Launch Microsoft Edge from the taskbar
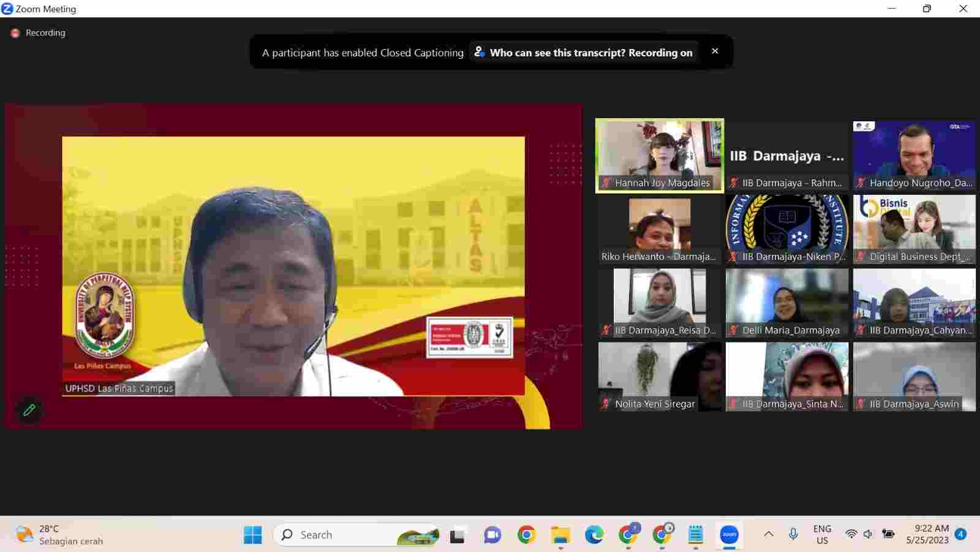This screenshot has height=552, width=980. pyautogui.click(x=593, y=534)
